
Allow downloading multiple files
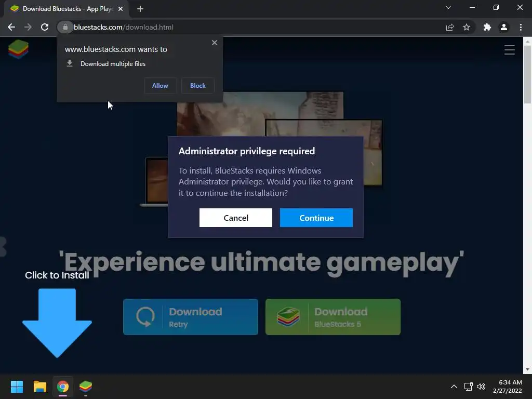[160, 86]
